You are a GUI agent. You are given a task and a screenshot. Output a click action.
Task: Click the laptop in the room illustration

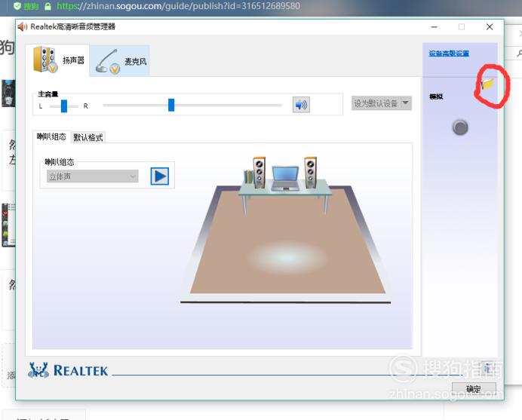point(285,179)
